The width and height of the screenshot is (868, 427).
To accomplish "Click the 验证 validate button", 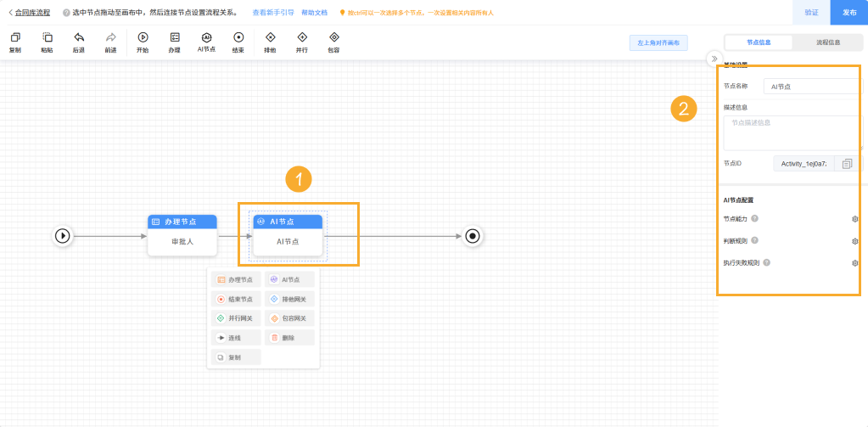I will click(x=811, y=12).
